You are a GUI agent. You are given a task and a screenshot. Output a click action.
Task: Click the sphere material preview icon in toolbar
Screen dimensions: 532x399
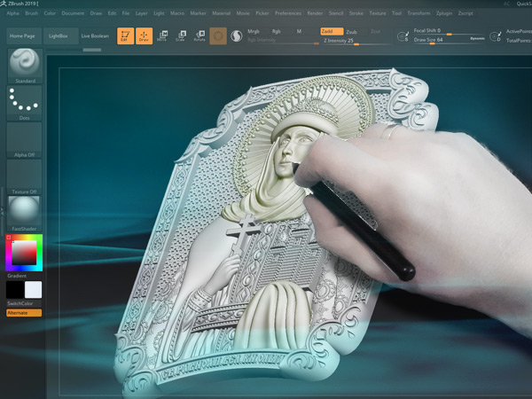point(237,36)
